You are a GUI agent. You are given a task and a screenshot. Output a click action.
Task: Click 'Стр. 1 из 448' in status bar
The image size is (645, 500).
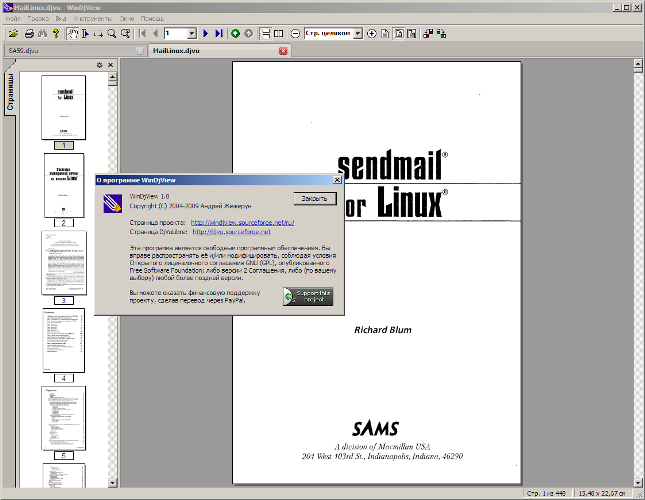point(546,493)
